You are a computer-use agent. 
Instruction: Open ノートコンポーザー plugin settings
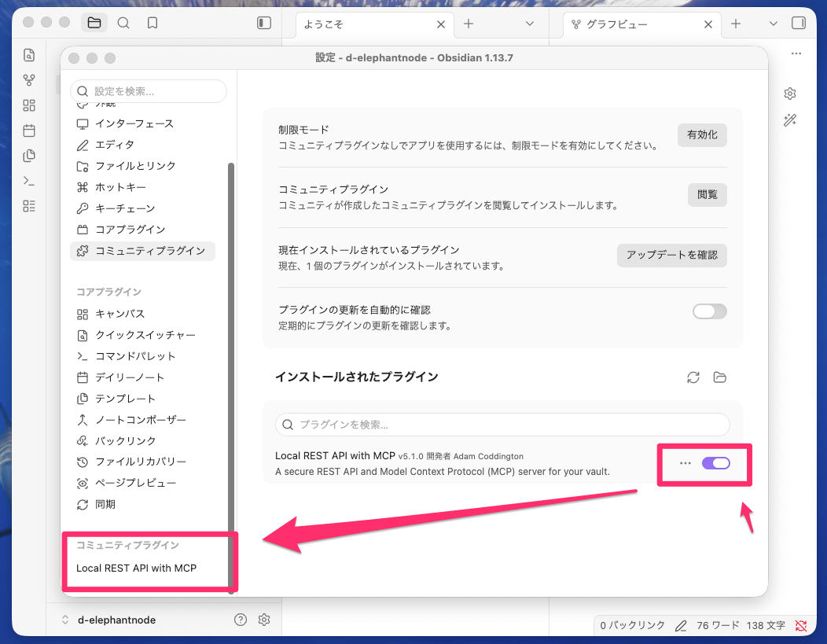click(x=142, y=420)
